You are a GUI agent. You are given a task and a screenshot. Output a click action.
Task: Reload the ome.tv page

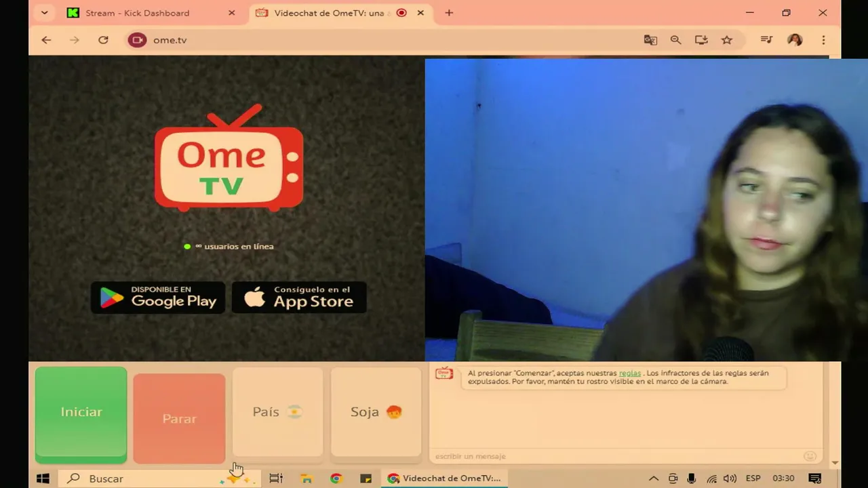click(103, 40)
